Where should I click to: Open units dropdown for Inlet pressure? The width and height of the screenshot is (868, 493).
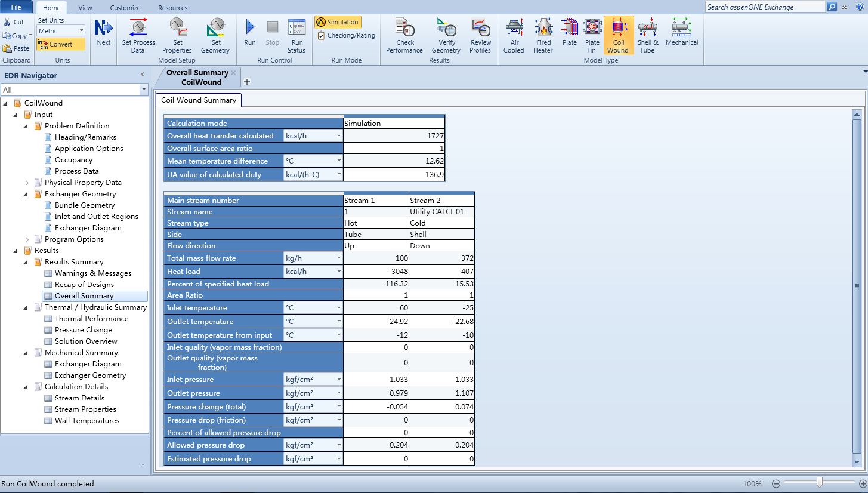pyautogui.click(x=339, y=380)
